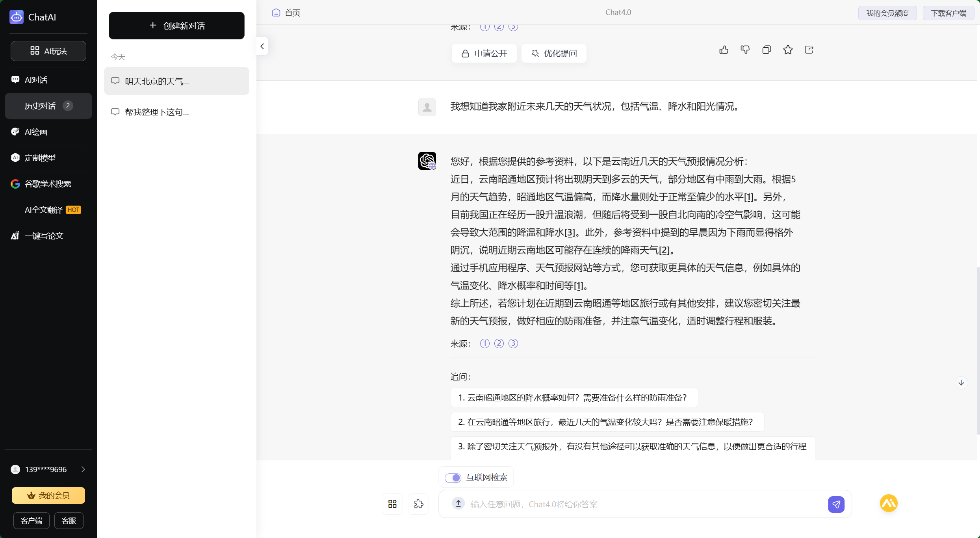Create a new conversation with 创建新对话
Image resolution: width=980 pixels, height=538 pixels.
coord(176,25)
